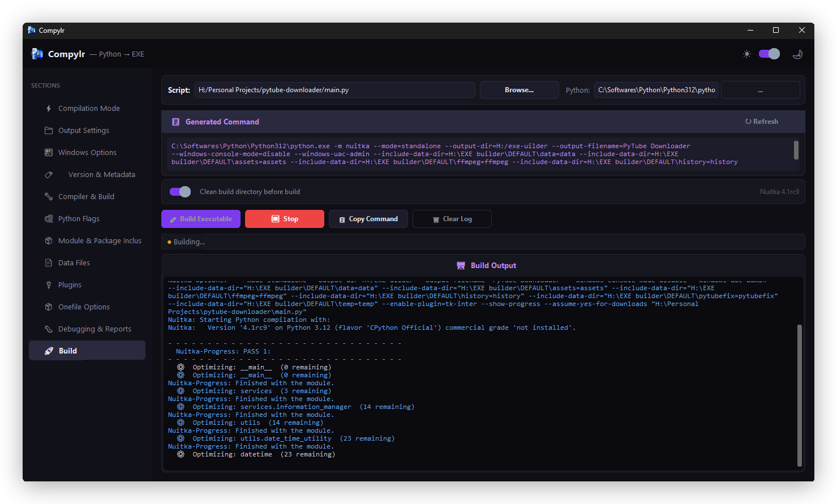Image resolution: width=837 pixels, height=504 pixels.
Task: Click the SECTIONS sidebar heading
Action: [x=45, y=85]
